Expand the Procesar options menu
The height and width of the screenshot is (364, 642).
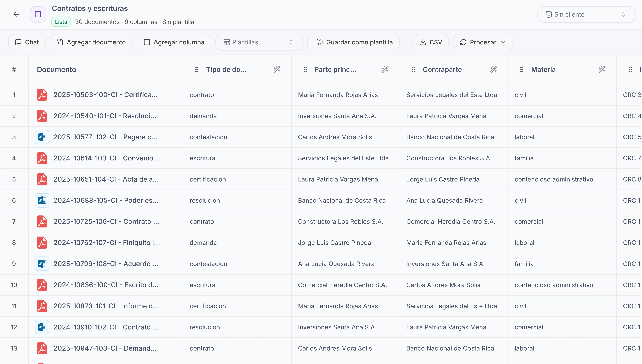[x=483, y=42]
